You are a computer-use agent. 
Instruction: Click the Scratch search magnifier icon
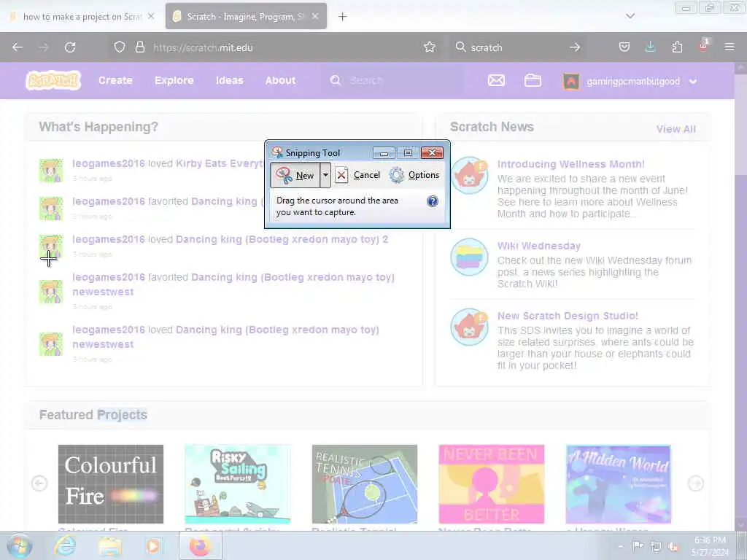pyautogui.click(x=336, y=80)
